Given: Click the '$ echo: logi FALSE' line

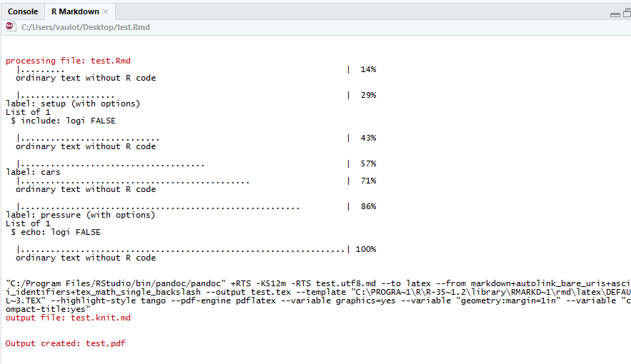Looking at the screenshot, I should (56, 232).
